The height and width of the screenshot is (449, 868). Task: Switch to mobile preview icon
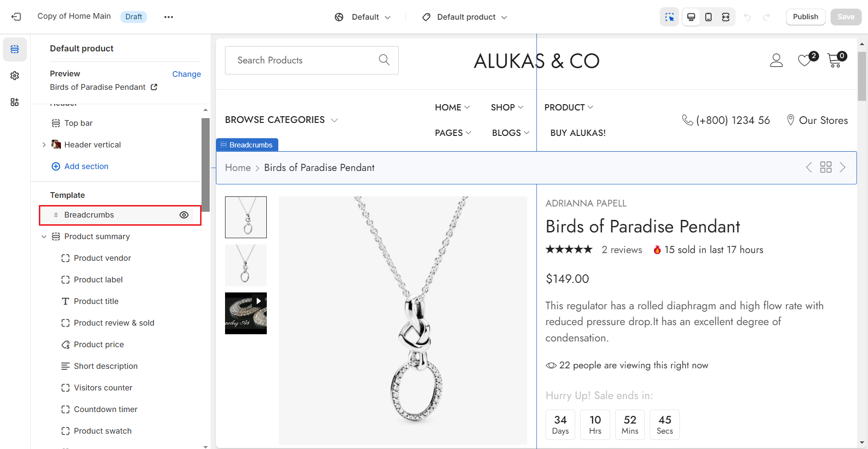tap(708, 17)
